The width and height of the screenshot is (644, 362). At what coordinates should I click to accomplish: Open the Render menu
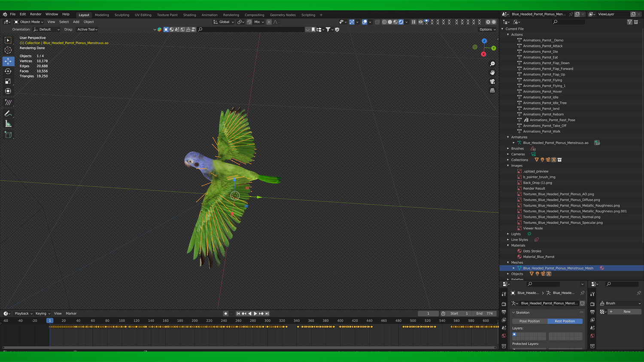(x=36, y=14)
